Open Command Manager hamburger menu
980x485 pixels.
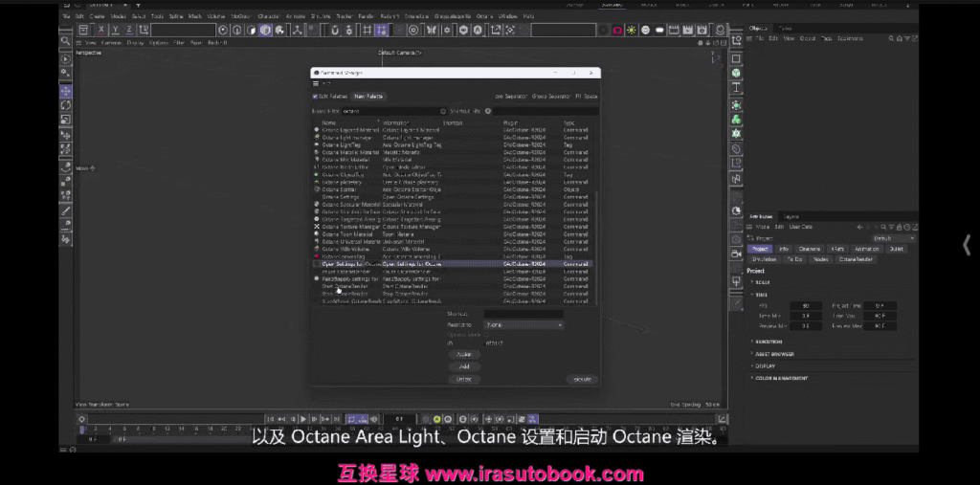pos(316,84)
